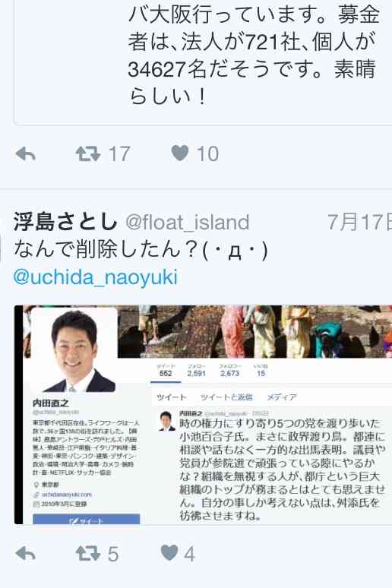Tap the 内田直之 profile photo in screenshot
The width and height of the screenshot is (392, 588).
74,350
